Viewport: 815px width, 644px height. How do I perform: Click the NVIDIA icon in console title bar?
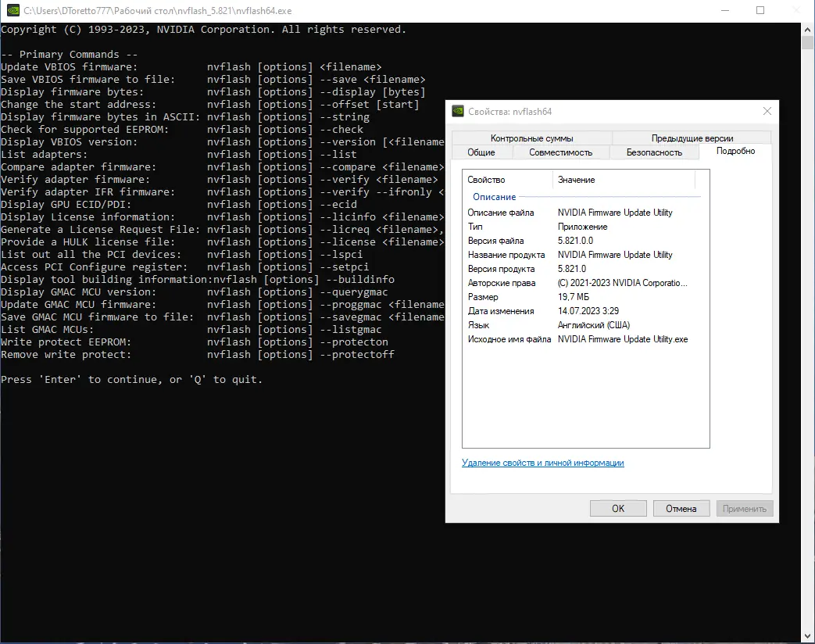[x=13, y=10]
